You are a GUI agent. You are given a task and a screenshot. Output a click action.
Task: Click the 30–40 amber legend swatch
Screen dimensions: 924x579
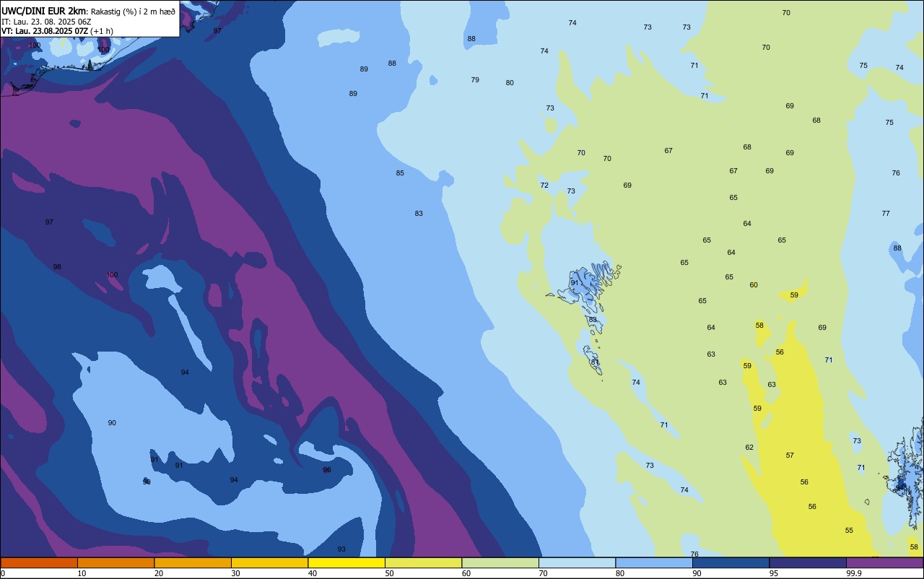269,562
